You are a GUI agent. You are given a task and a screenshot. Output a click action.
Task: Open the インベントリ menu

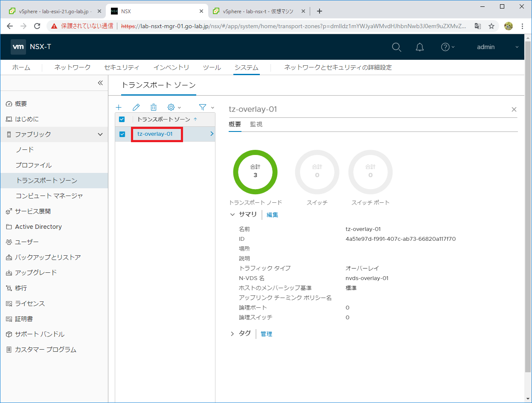pos(171,67)
